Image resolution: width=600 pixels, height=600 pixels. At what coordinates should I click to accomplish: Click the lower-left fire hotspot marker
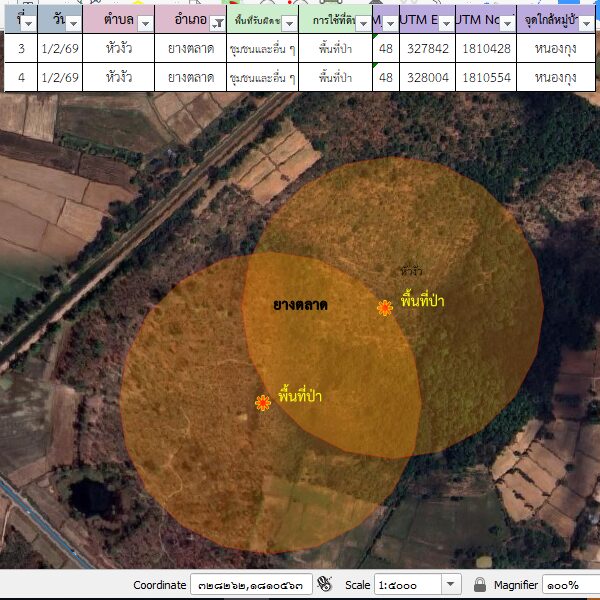click(263, 403)
